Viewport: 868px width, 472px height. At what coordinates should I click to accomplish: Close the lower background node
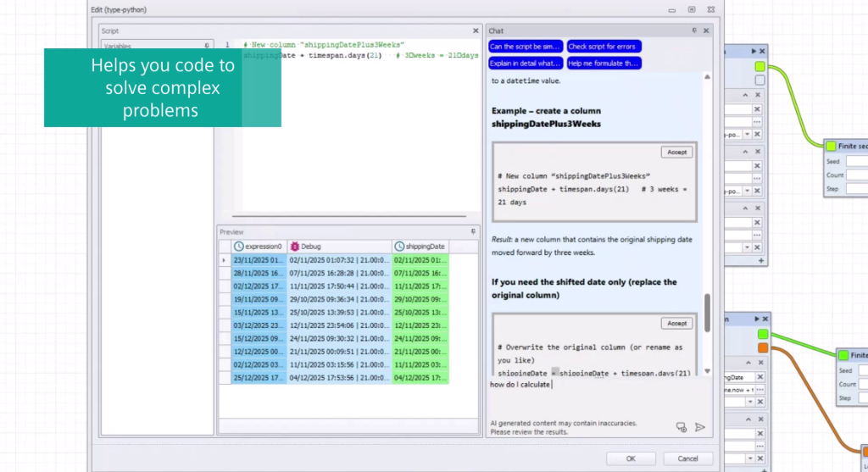pyautogui.click(x=765, y=319)
